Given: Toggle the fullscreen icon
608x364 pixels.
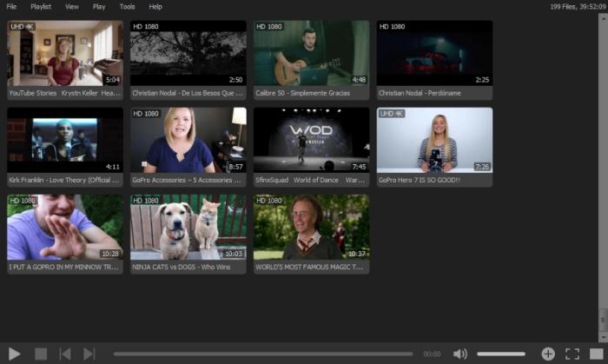Looking at the screenshot, I should [x=572, y=354].
